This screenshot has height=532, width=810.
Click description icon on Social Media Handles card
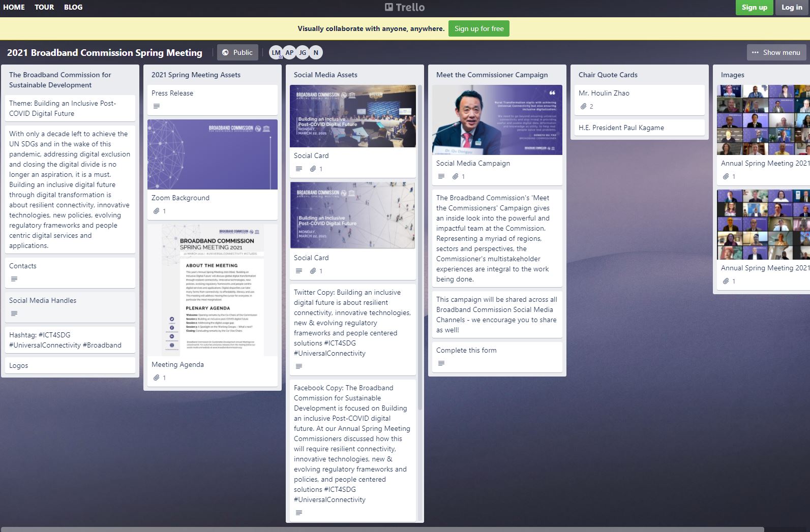click(14, 314)
